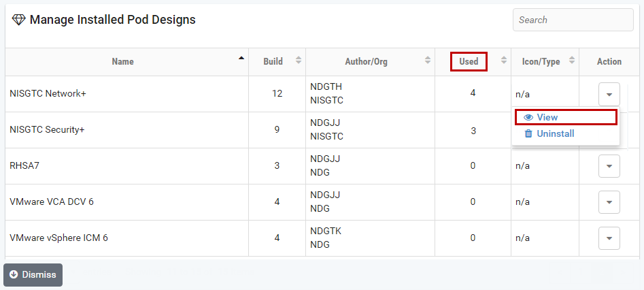Click the sort arrows in Used column

pyautogui.click(x=504, y=61)
